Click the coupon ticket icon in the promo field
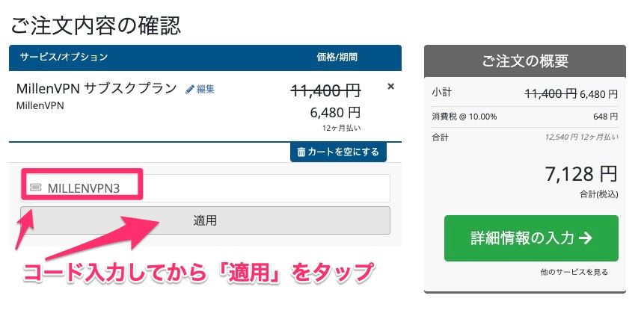 coord(36,188)
